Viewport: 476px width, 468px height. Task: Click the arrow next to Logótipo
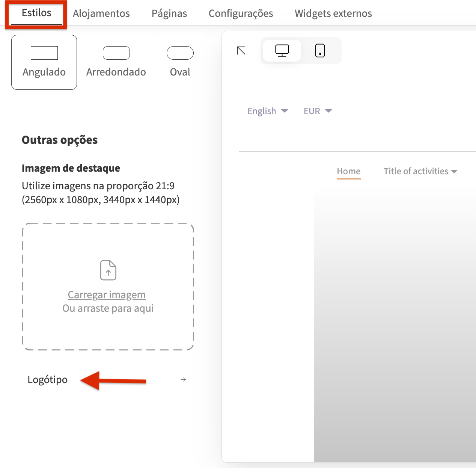183,380
